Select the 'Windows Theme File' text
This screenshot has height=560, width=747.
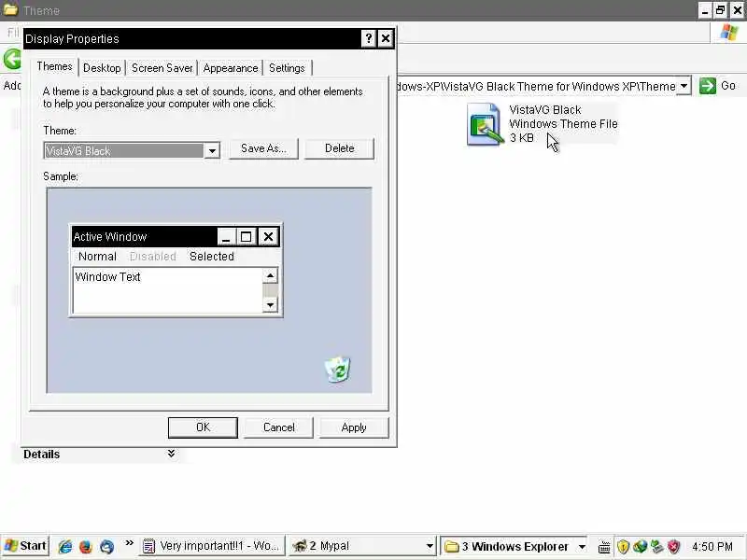(563, 124)
